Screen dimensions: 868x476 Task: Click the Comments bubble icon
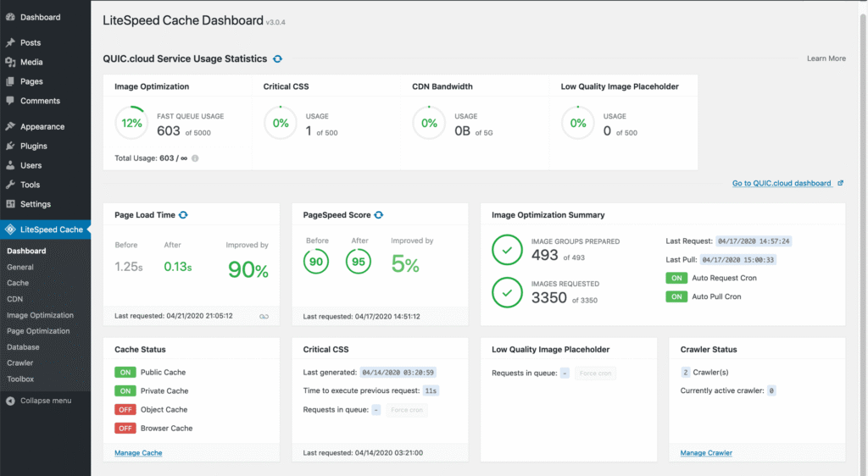point(10,101)
